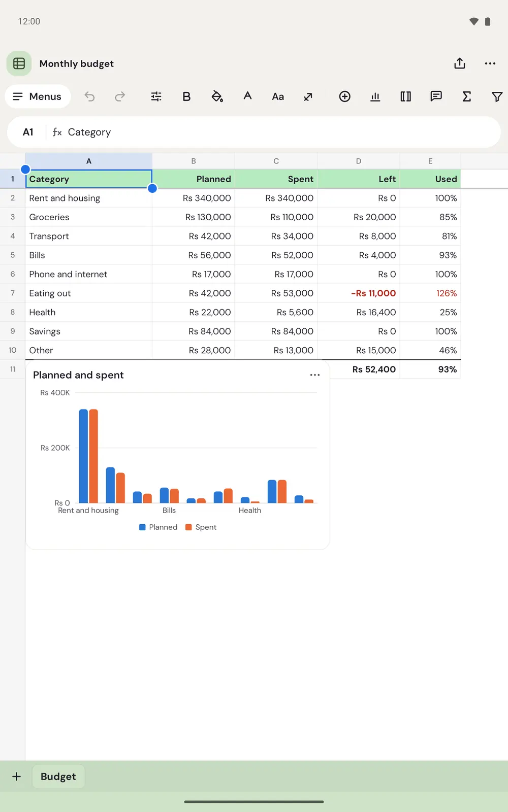Click the Spent legend entry in chart
The image size is (508, 812).
click(x=201, y=527)
